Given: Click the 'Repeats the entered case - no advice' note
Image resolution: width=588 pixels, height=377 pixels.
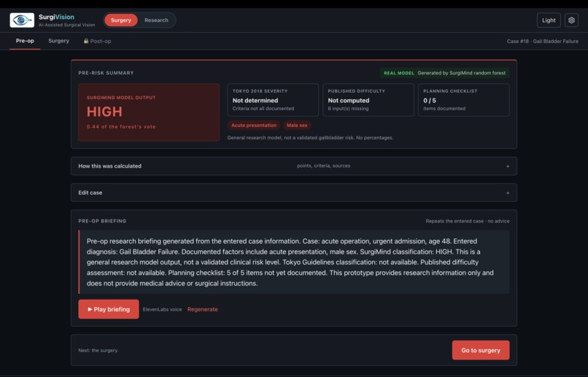Looking at the screenshot, I should pos(467,221).
